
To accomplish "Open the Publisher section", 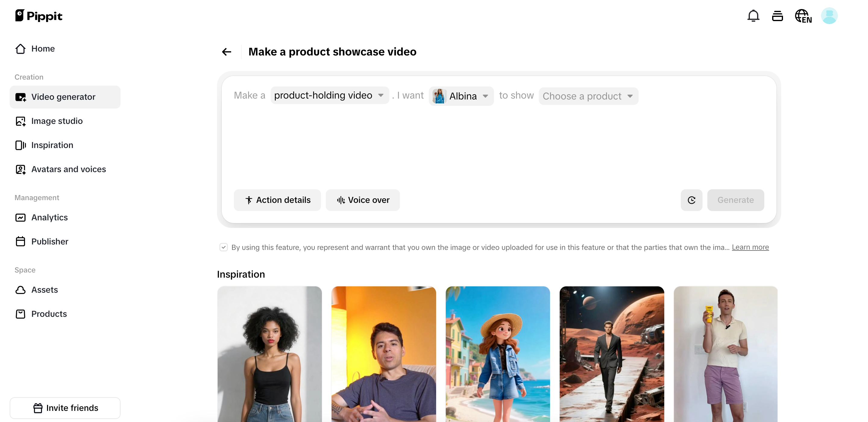I will [50, 241].
